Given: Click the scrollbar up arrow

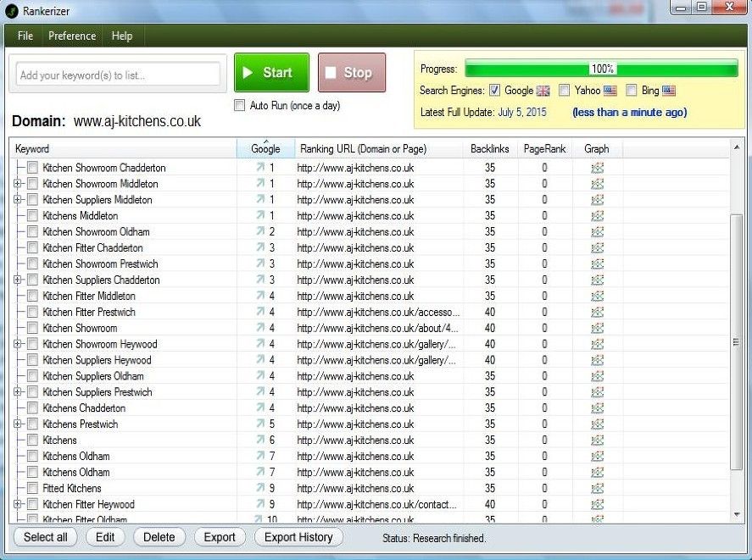Looking at the screenshot, I should 736,147.
